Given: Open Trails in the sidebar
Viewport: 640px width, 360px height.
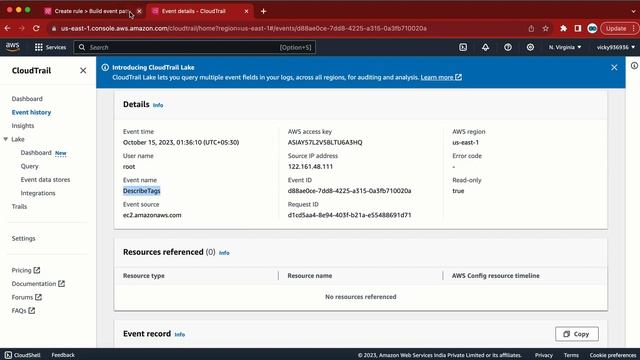Looking at the screenshot, I should tap(19, 207).
